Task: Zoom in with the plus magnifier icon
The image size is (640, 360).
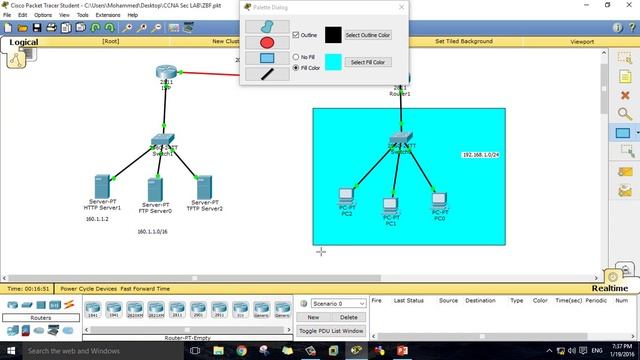Action: point(127,28)
